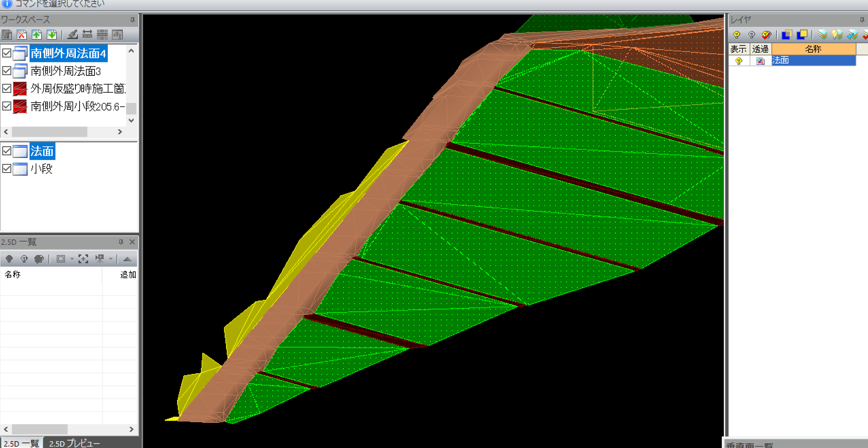
Task: Click the 表示 column header
Action: pyautogui.click(x=739, y=49)
